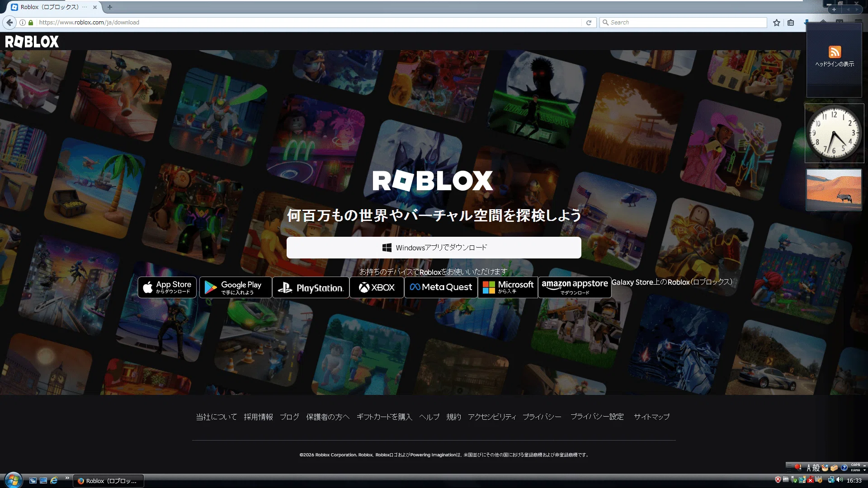868x488 pixels.
Task: Open ブログ footer link
Action: [289, 417]
